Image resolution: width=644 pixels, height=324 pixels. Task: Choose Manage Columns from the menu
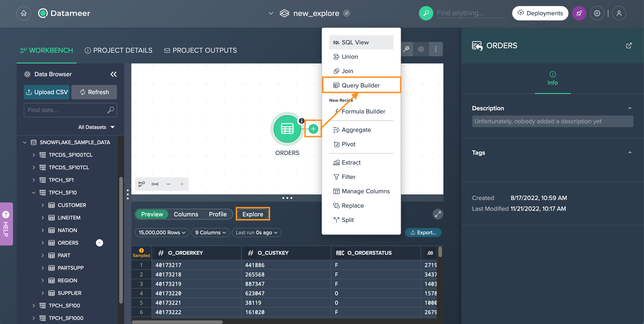tap(361, 191)
